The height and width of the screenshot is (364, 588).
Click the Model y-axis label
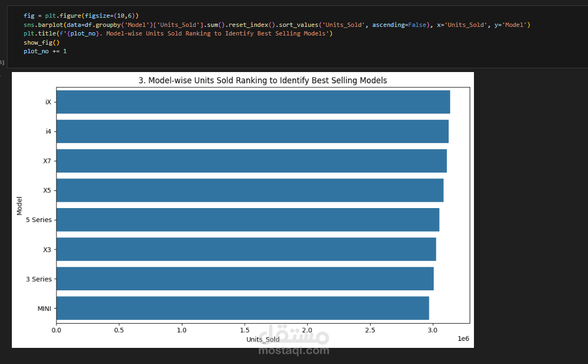pyautogui.click(x=19, y=205)
